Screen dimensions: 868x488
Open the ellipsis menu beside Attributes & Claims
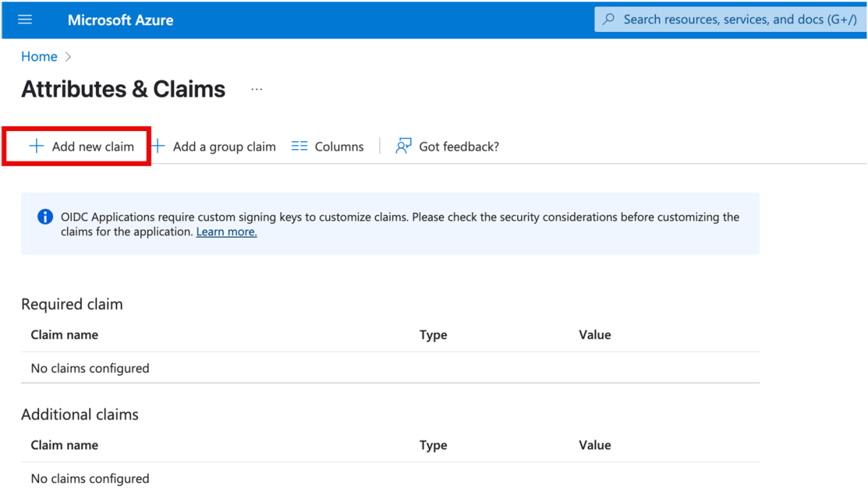257,89
